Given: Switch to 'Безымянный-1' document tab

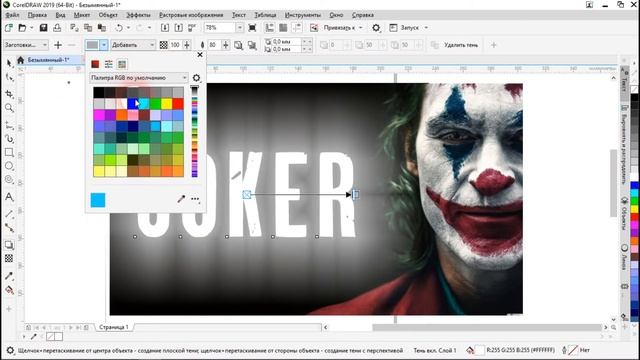Looking at the screenshot, I should (48, 60).
